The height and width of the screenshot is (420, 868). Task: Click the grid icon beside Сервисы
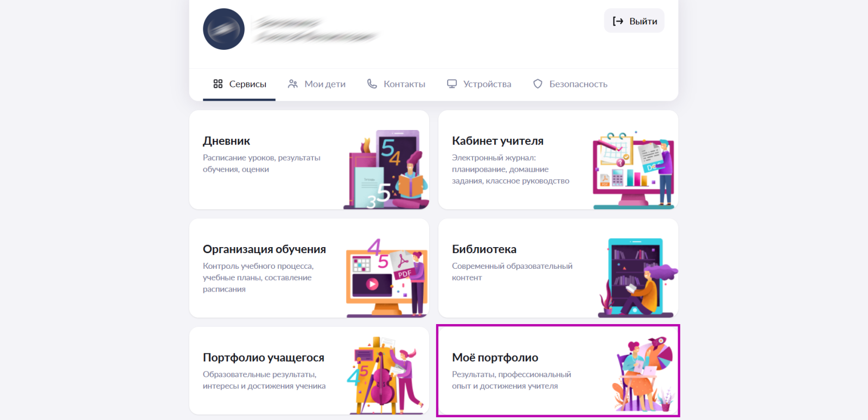pyautogui.click(x=218, y=83)
